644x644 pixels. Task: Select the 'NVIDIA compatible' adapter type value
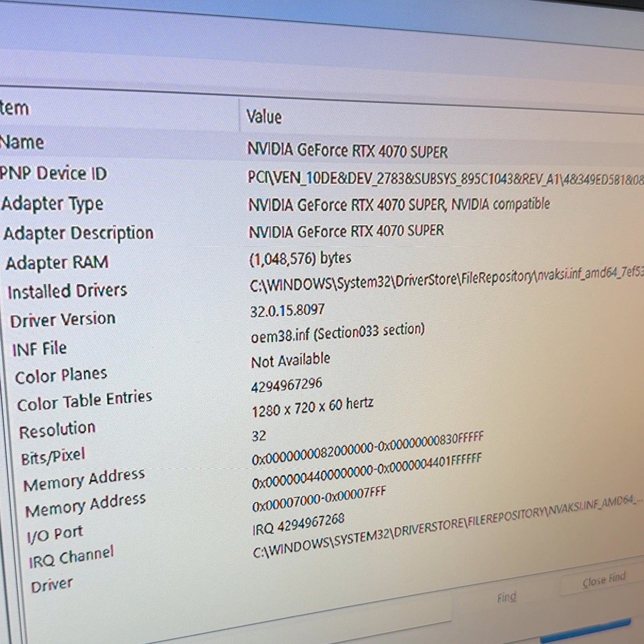[399, 205]
